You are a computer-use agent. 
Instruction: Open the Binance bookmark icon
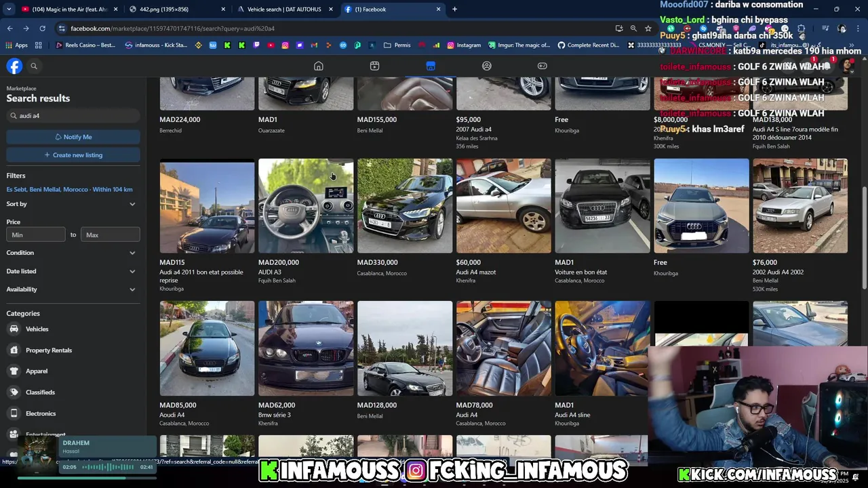pyautogui.click(x=199, y=45)
